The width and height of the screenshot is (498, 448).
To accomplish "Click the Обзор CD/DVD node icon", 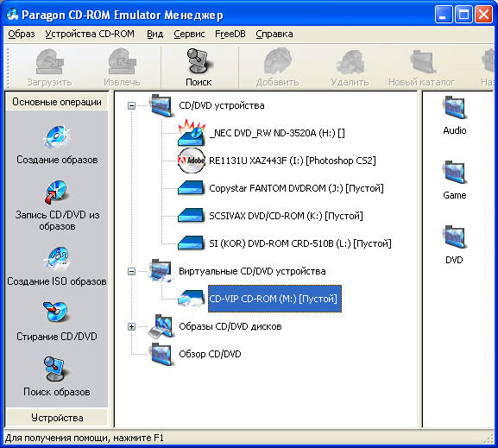I will [x=162, y=354].
